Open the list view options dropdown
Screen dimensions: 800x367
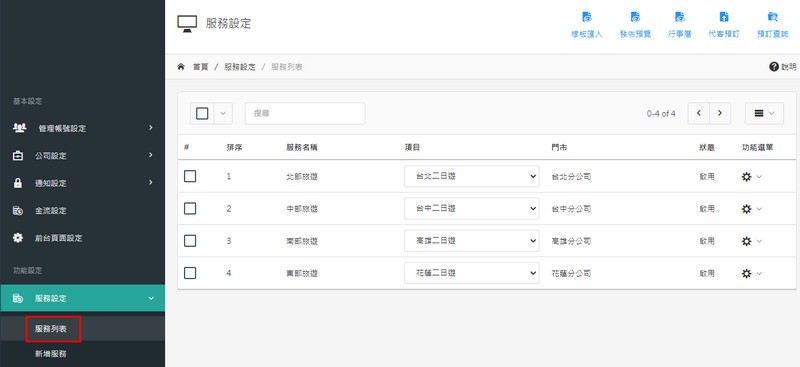(x=764, y=113)
